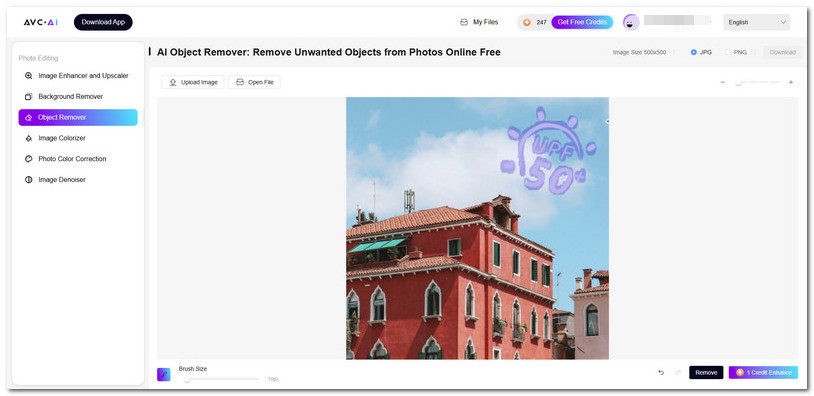Open the English language dropdown
The width and height of the screenshot is (814, 396).
point(756,22)
